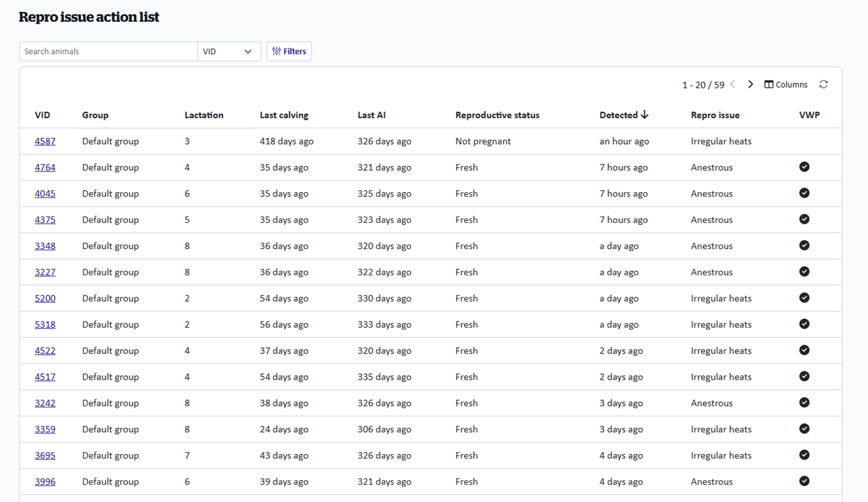Click the VWP status icon for animal 3996
The image size is (868, 502).
click(804, 481)
